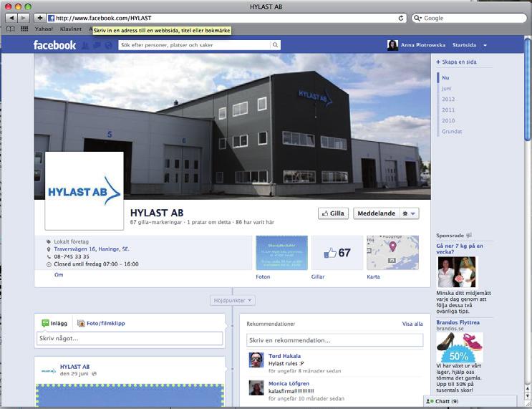Go back with the browser back arrow
Screen dimensions: 532x409
pos(11,18)
